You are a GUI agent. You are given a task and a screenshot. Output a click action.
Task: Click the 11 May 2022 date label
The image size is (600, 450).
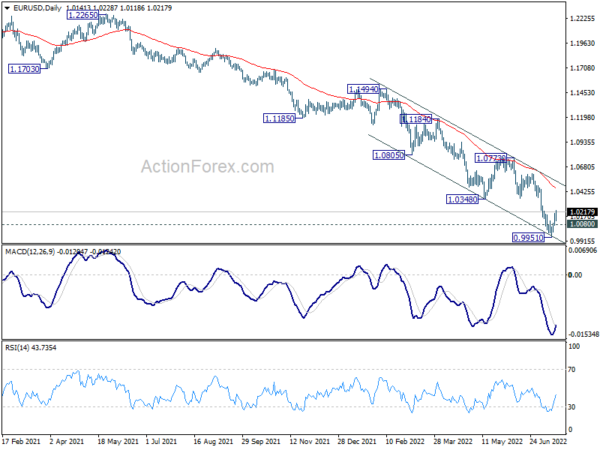(502, 442)
